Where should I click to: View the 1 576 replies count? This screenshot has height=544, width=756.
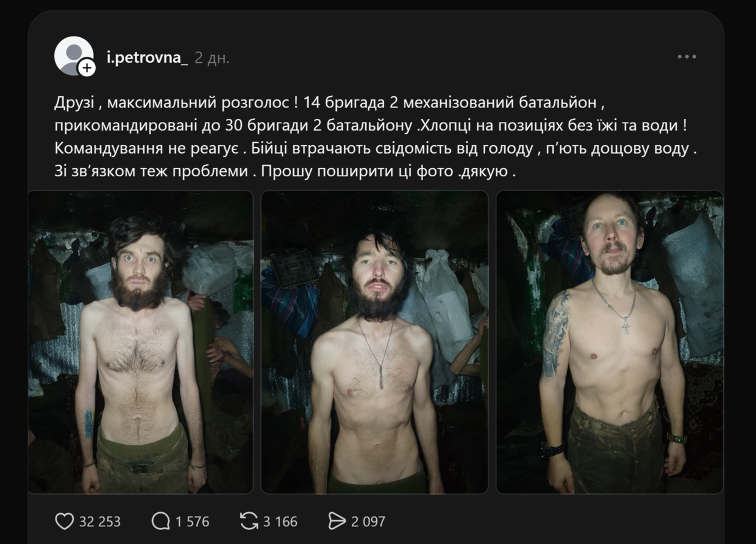(x=192, y=522)
